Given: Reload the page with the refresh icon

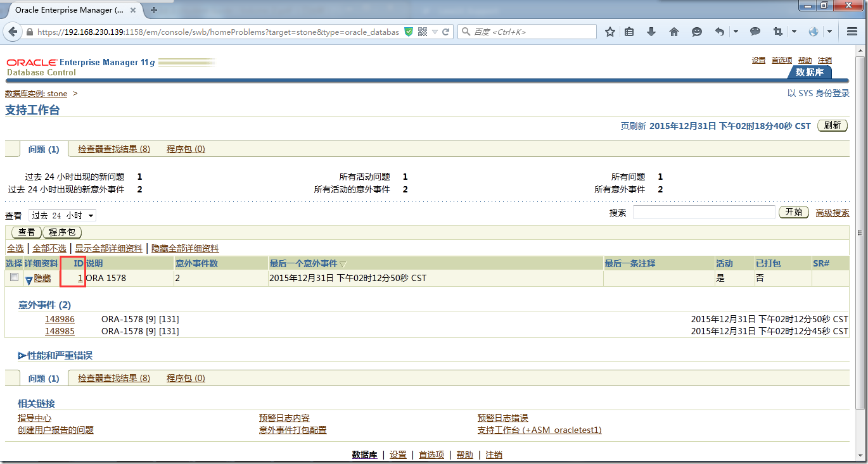Looking at the screenshot, I should (x=446, y=32).
